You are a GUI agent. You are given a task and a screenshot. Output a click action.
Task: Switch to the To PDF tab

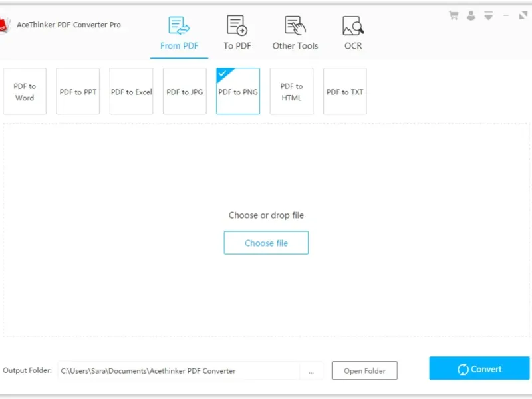(237, 34)
